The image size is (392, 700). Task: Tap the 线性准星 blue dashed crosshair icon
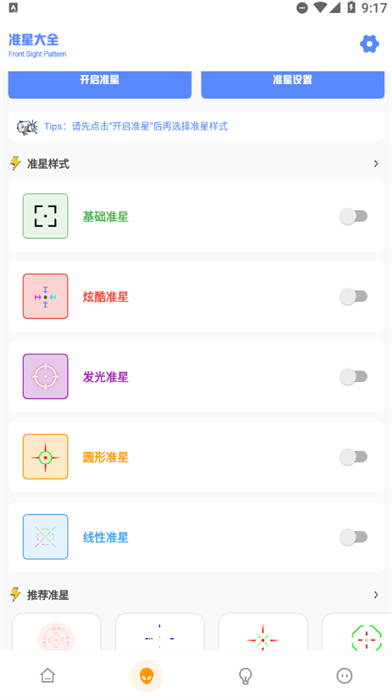point(46,537)
